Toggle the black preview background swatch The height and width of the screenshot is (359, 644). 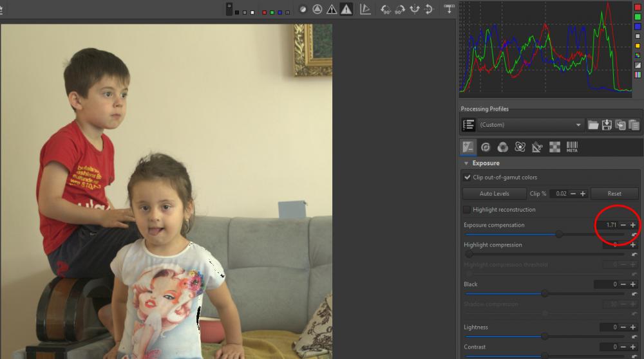pos(237,13)
